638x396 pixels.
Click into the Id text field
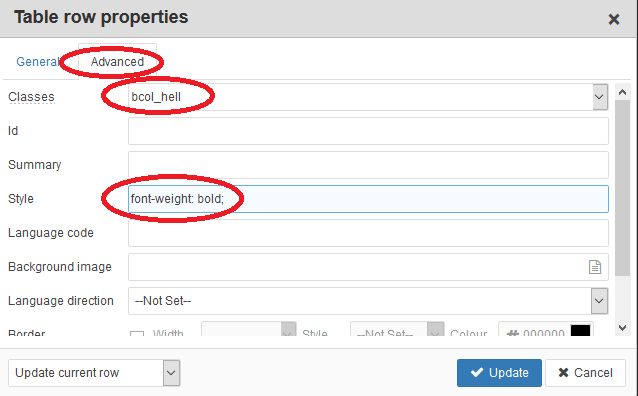pyautogui.click(x=368, y=131)
